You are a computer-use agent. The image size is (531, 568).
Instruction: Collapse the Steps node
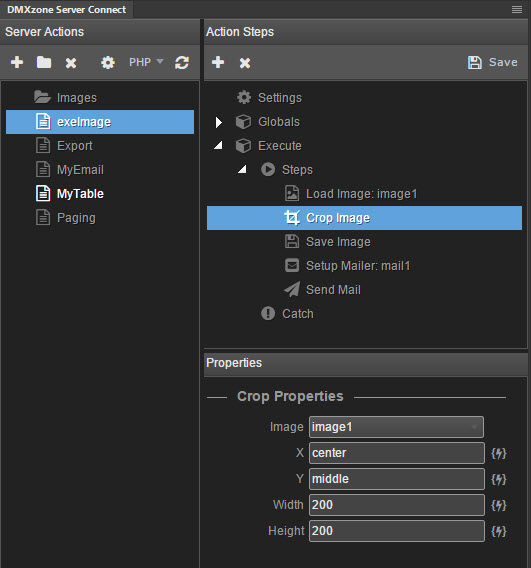click(242, 169)
